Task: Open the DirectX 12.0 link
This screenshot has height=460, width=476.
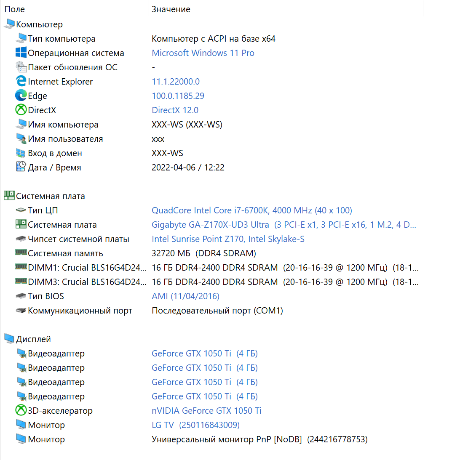Action: pyautogui.click(x=175, y=110)
